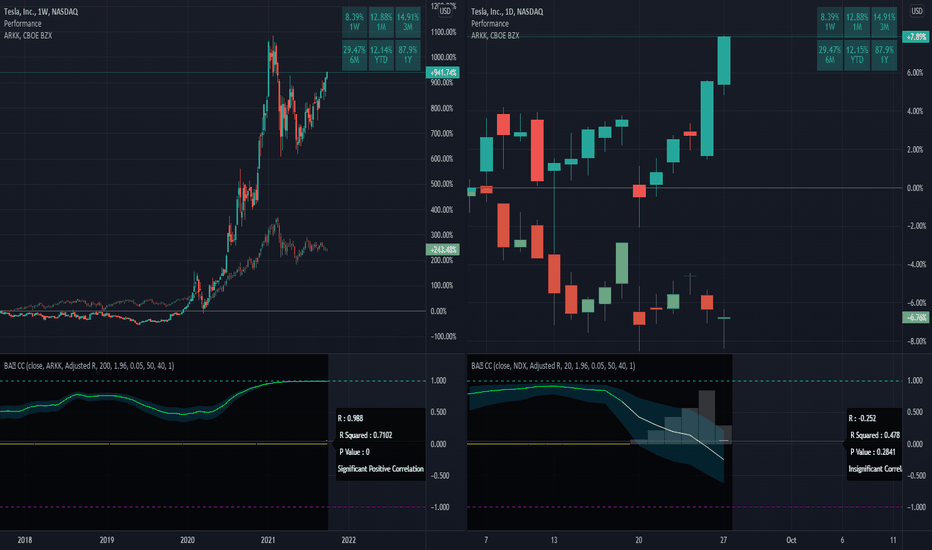Click the 29.47% 6M performance cell on weekly chart

pos(354,55)
